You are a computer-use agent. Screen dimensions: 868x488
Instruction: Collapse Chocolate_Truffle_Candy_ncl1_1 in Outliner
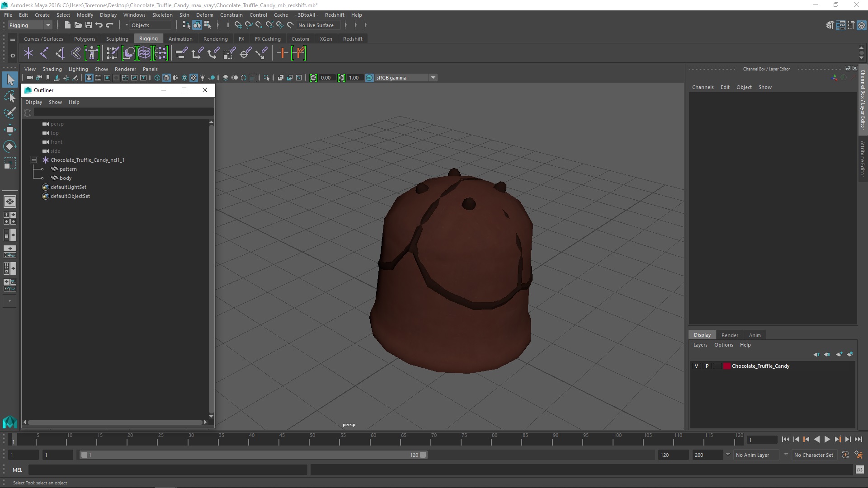(34, 160)
